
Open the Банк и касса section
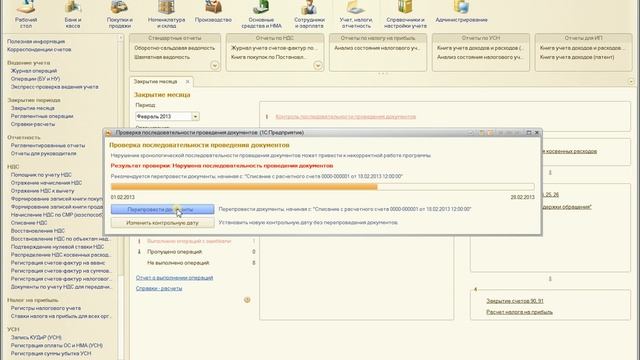click(x=73, y=15)
